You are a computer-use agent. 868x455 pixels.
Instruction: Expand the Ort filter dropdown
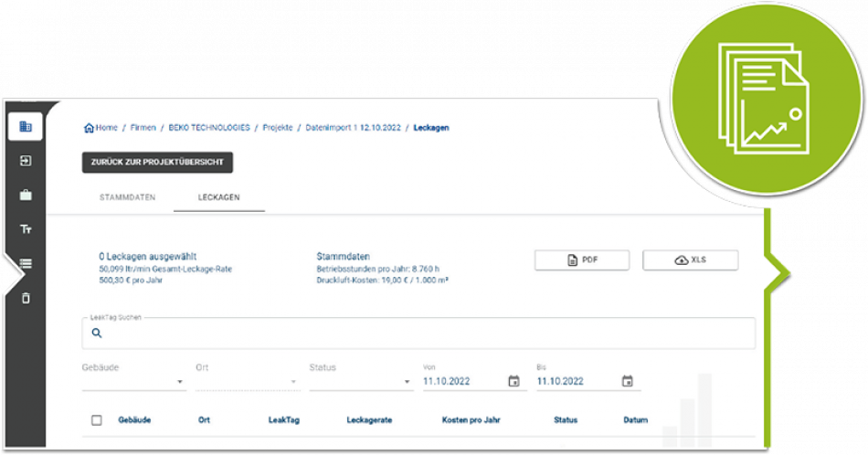tap(248, 381)
